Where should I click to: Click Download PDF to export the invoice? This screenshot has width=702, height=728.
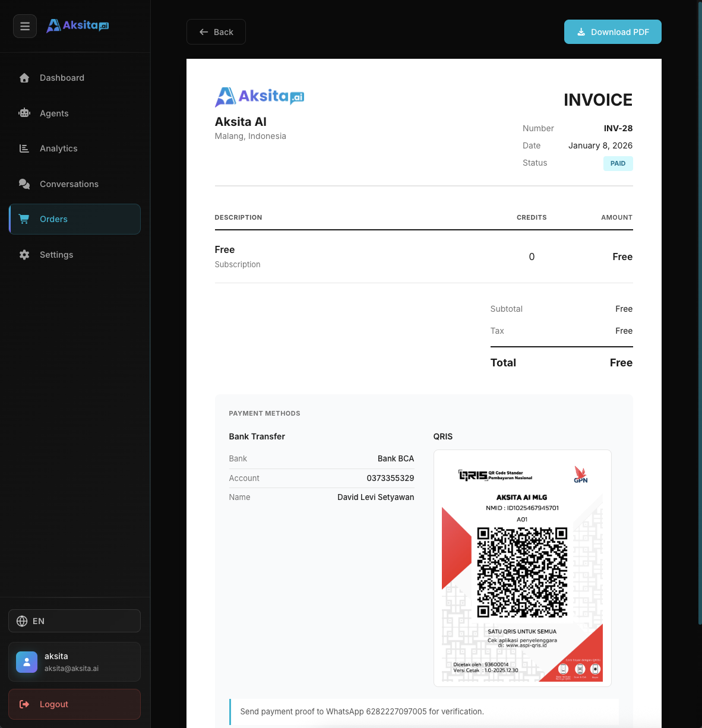[612, 31]
